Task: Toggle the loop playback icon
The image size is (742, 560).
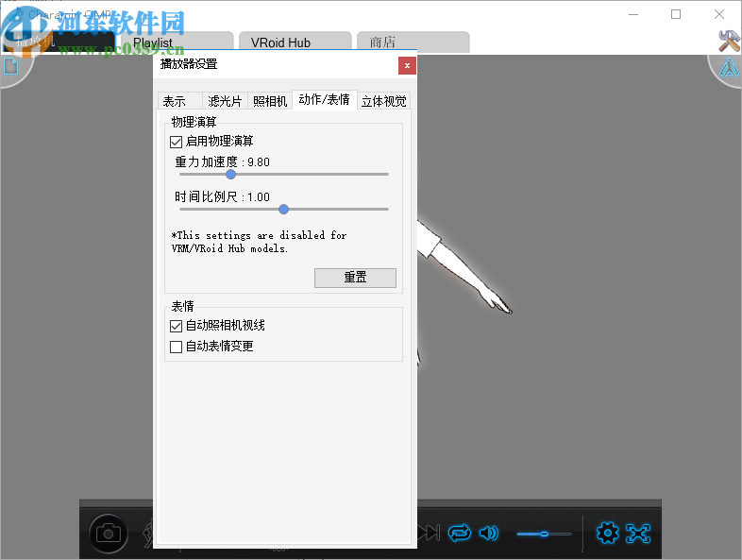Action: [x=460, y=533]
